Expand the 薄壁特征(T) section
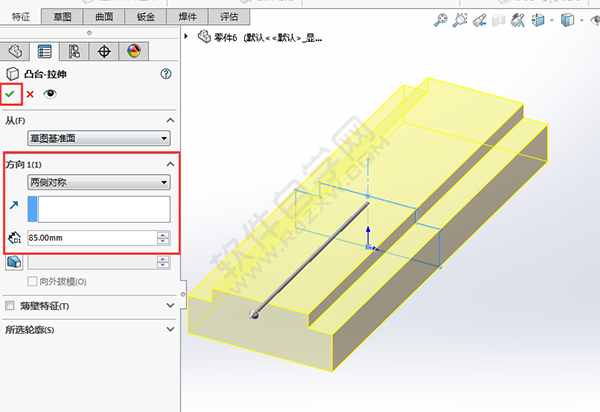This screenshot has width=600, height=412. point(170,306)
